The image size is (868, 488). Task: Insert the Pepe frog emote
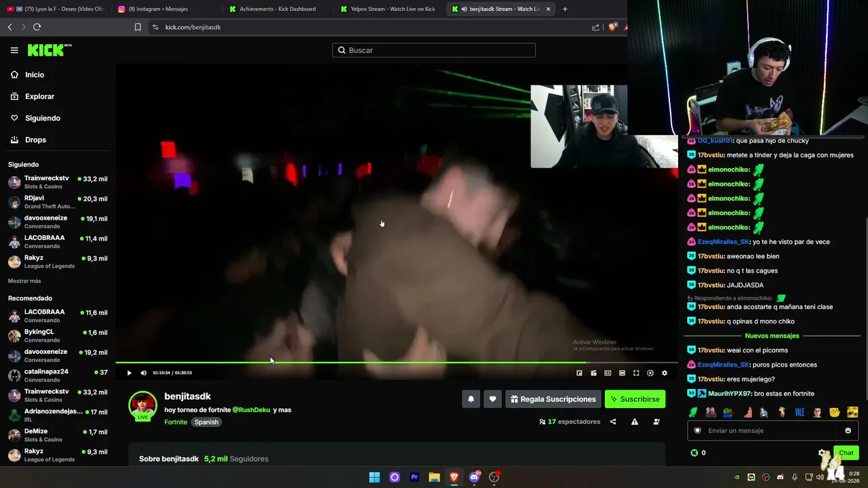(x=728, y=412)
